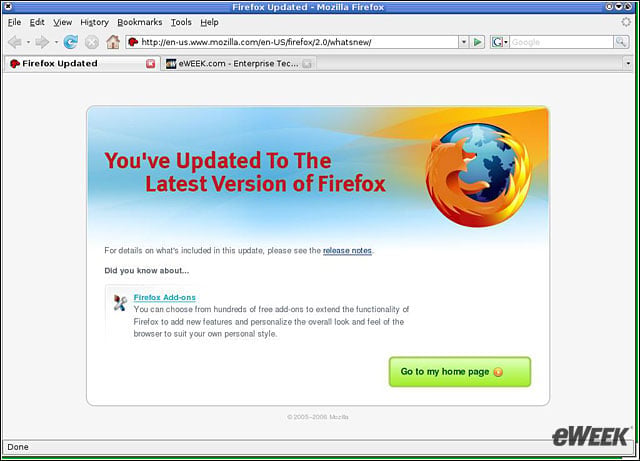Open the Edit menu
640x461 pixels.
(x=37, y=22)
